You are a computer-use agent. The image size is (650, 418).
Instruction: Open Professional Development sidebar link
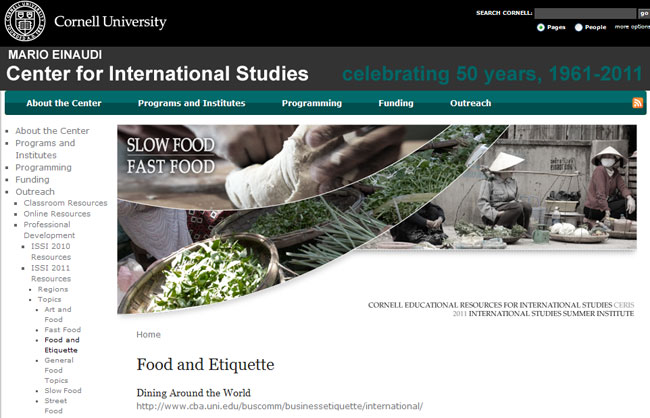click(x=49, y=230)
